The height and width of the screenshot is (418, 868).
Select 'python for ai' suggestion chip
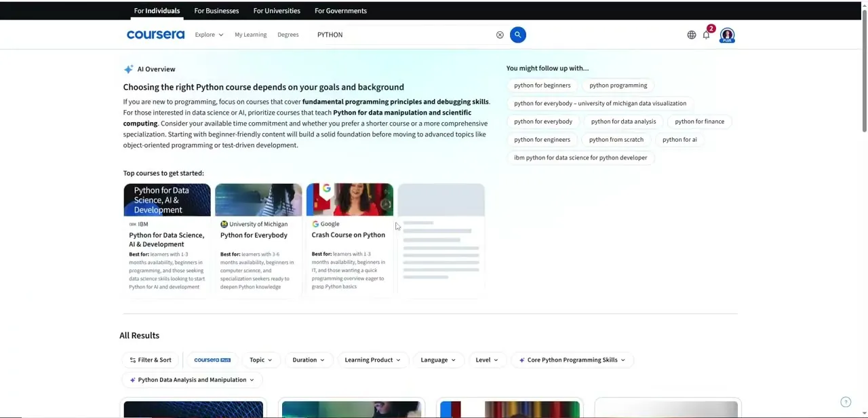[679, 140]
